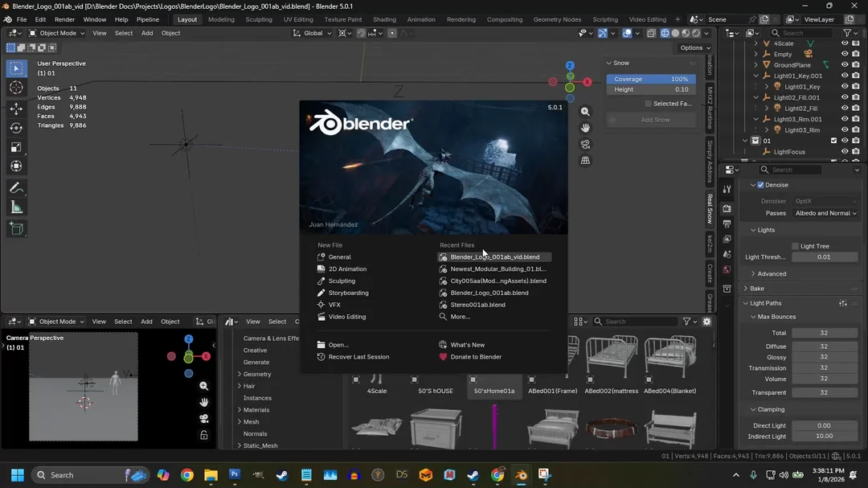This screenshot has height=488, width=868.
Task: Select the Transform tool in the left toolbar
Action: 16,166
